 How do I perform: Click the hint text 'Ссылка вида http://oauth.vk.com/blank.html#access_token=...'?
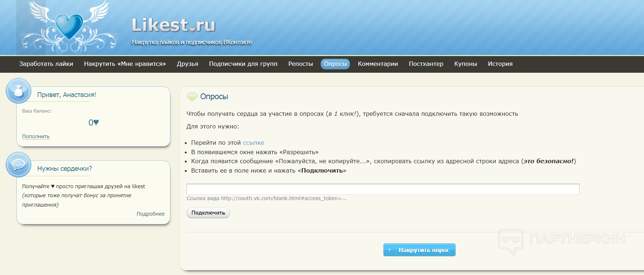click(x=267, y=198)
